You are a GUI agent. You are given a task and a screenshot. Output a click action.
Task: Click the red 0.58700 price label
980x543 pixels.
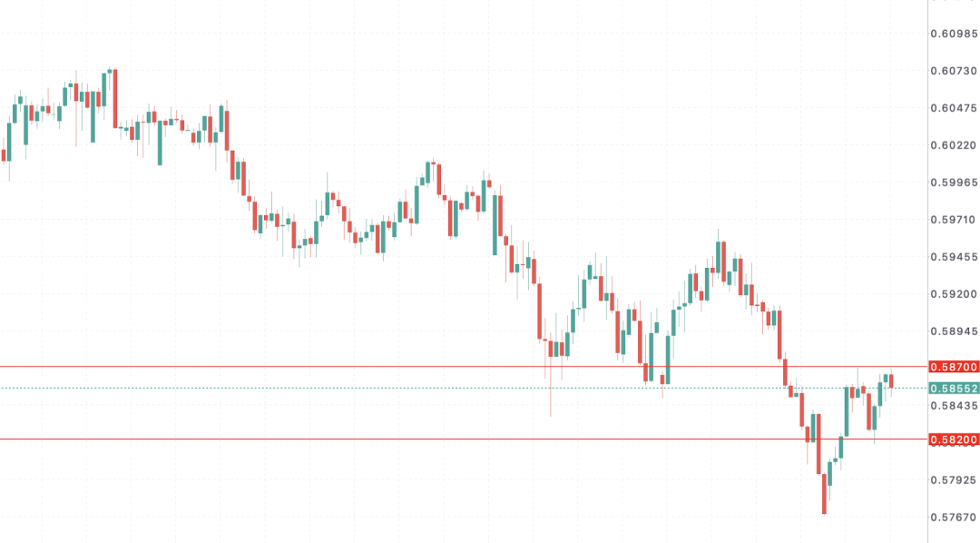tap(954, 367)
